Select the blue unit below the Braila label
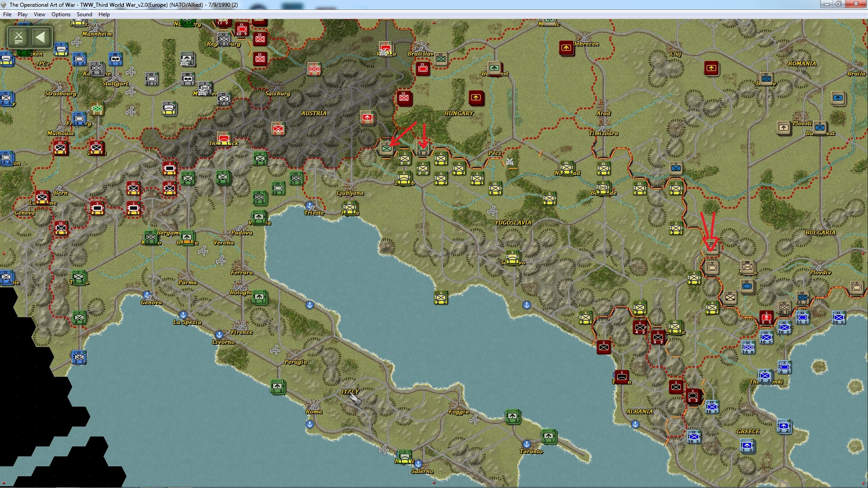 click(x=838, y=98)
